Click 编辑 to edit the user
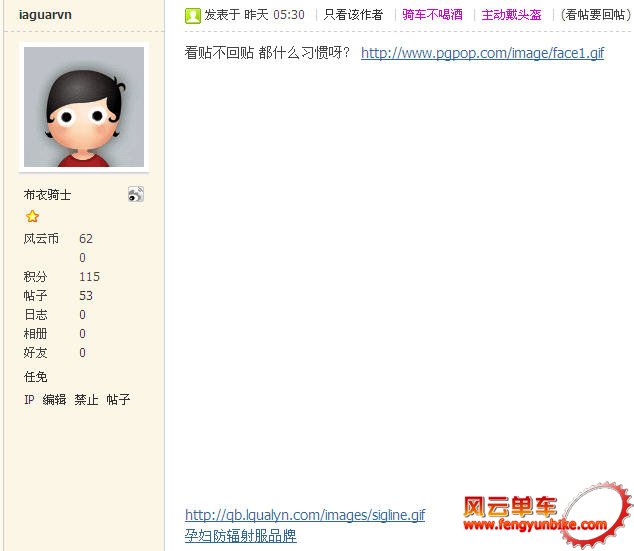 [x=54, y=400]
